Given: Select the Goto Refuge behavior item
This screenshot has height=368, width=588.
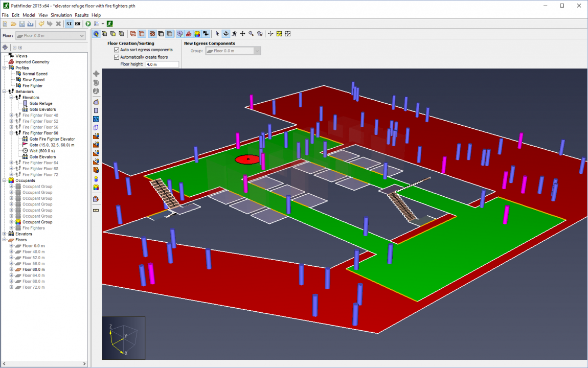Looking at the screenshot, I should click(40, 104).
